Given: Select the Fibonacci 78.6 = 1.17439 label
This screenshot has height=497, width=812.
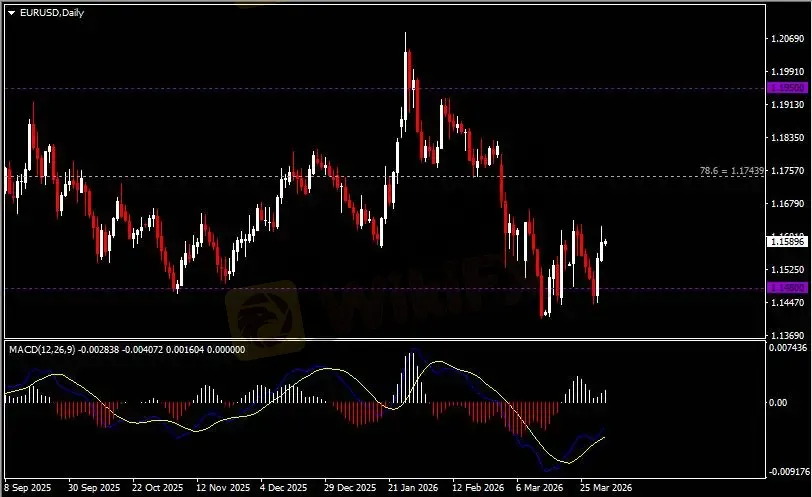Looking at the screenshot, I should [x=734, y=171].
